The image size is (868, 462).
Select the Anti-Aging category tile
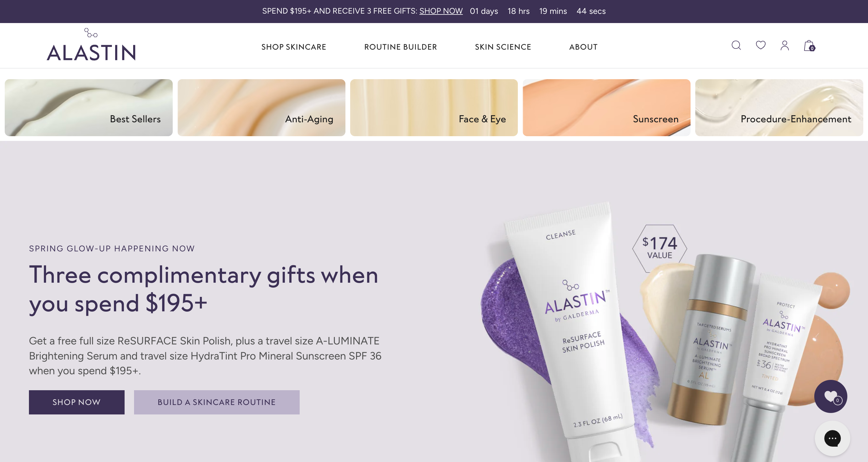coord(261,108)
